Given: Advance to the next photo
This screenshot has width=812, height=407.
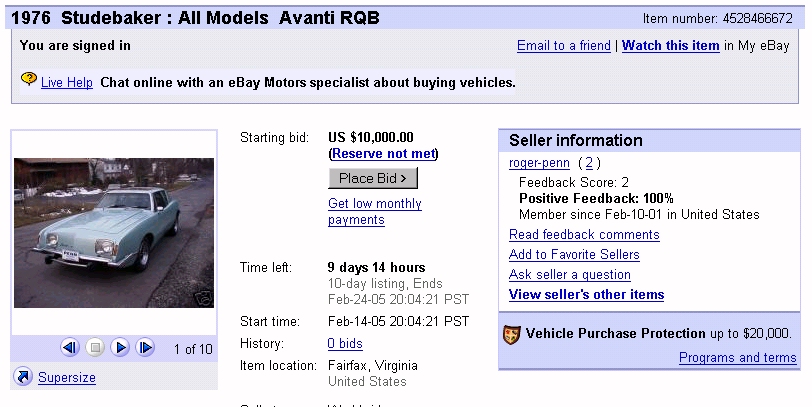Looking at the screenshot, I should (x=145, y=348).
